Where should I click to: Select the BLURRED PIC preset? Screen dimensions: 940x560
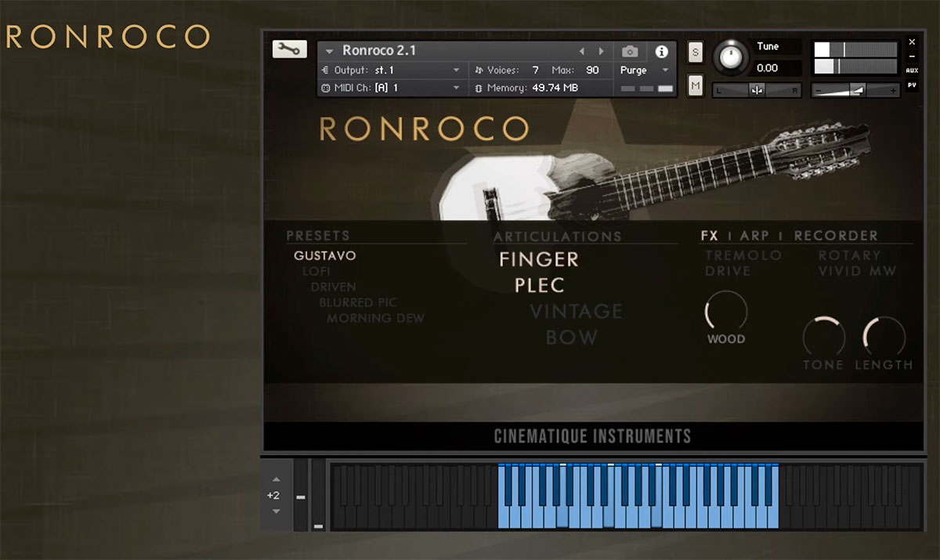[x=358, y=302]
